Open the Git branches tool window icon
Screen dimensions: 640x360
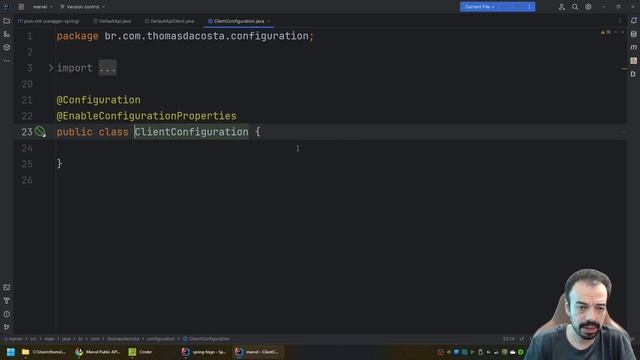[x=7, y=327]
